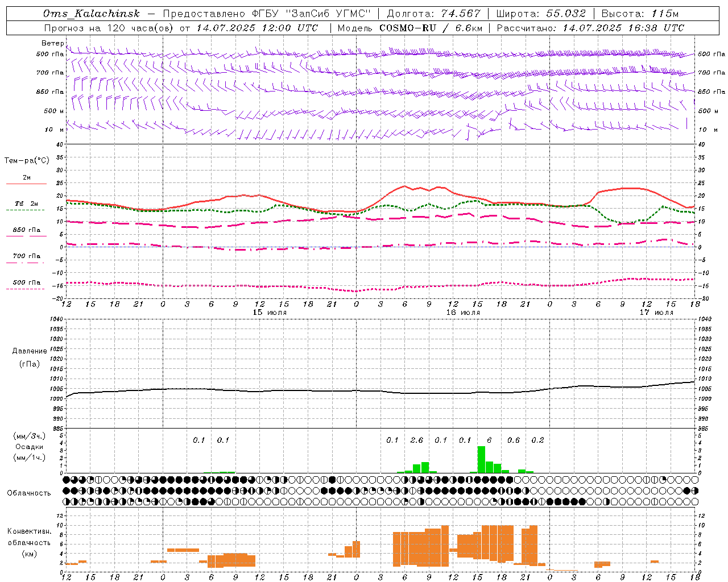Click red line sample under '2м' legend
This screenshot has height=582, width=728.
coord(26,184)
